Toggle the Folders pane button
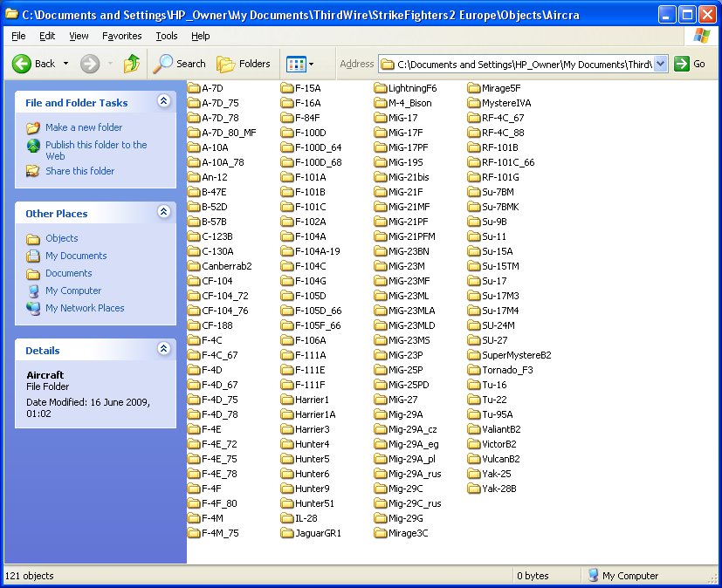This screenshot has height=588, width=722. click(x=243, y=64)
